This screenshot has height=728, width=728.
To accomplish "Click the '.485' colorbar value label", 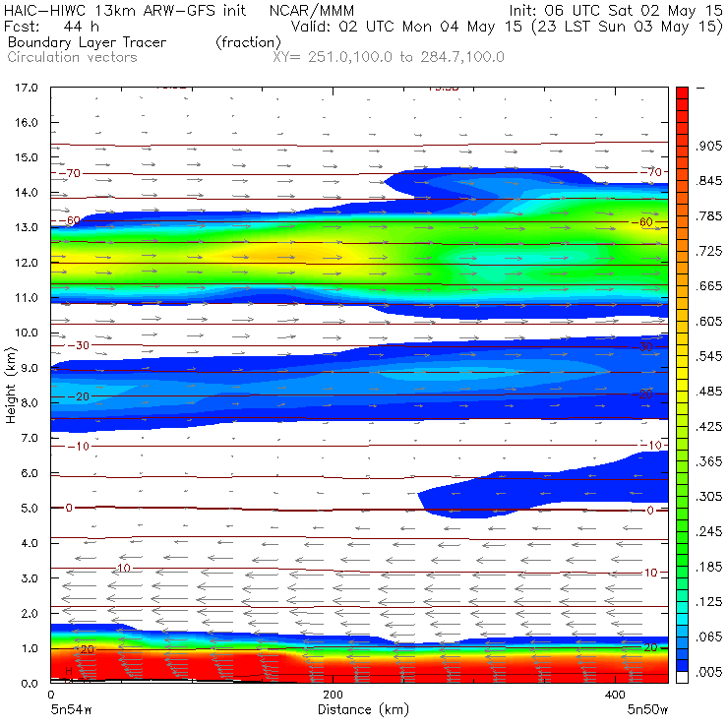I will pos(708,392).
